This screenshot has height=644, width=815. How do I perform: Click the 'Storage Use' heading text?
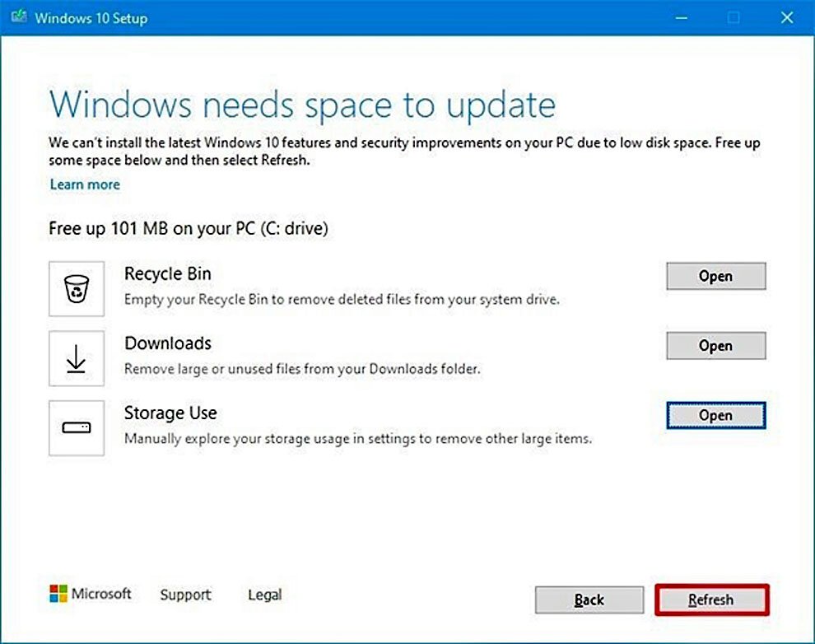pos(170,413)
